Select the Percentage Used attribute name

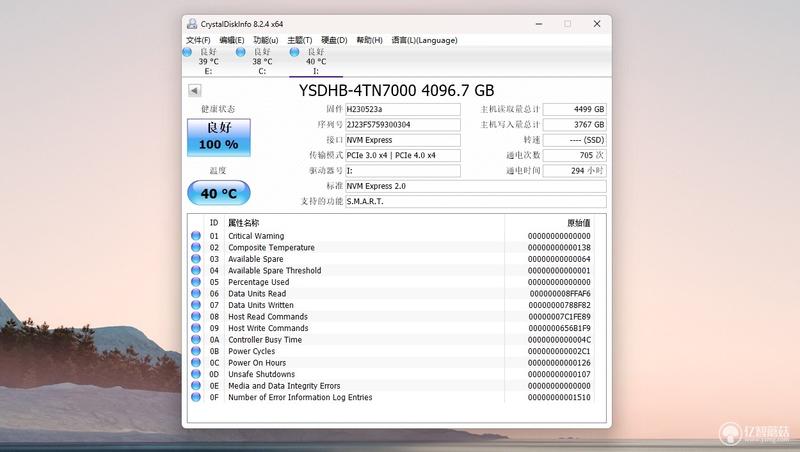(259, 282)
